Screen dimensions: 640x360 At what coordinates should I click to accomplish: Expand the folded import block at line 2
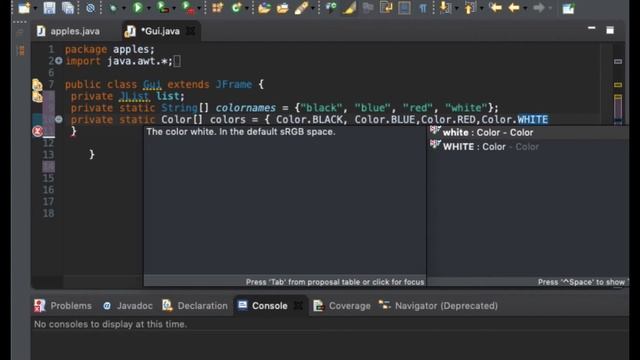click(x=59, y=61)
